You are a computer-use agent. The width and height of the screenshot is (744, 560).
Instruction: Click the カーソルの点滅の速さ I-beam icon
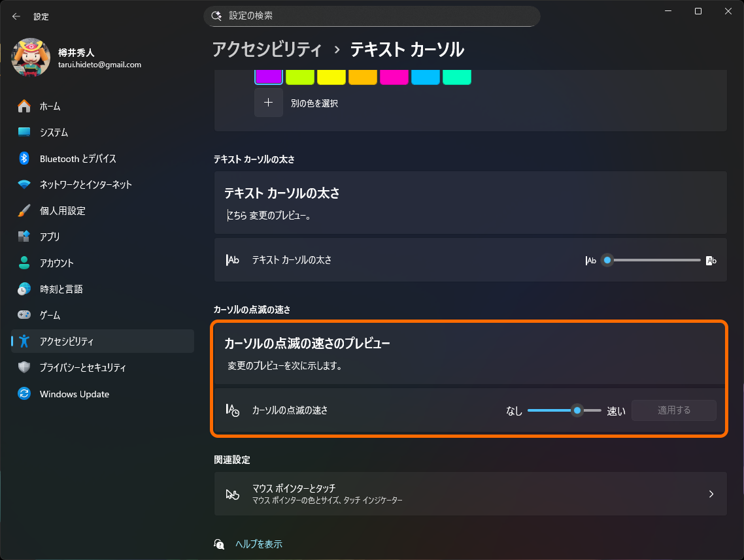point(233,410)
